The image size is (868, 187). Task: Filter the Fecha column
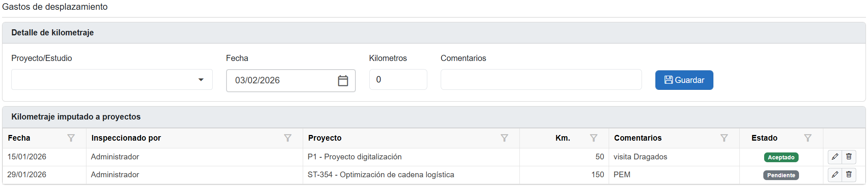tap(71, 138)
